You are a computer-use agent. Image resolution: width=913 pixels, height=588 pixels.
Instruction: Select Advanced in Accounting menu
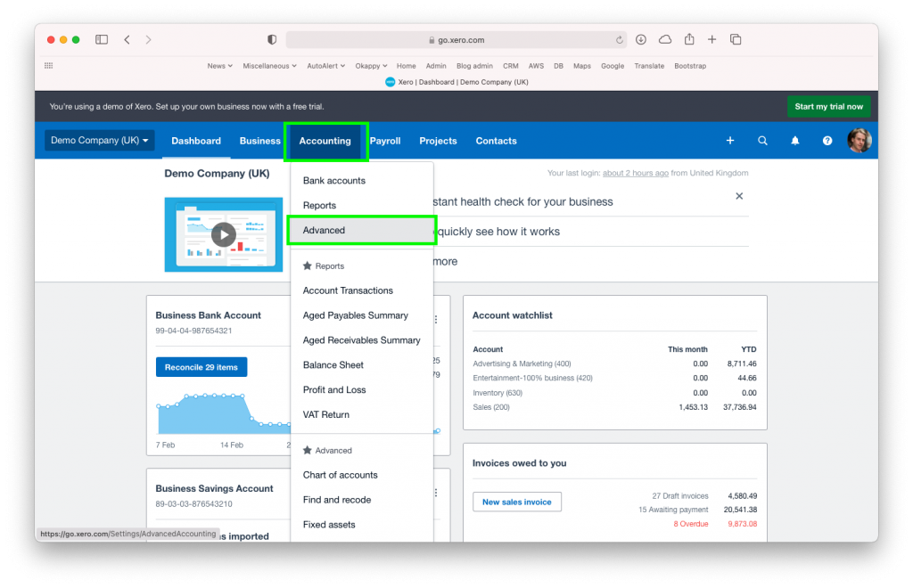pos(362,231)
